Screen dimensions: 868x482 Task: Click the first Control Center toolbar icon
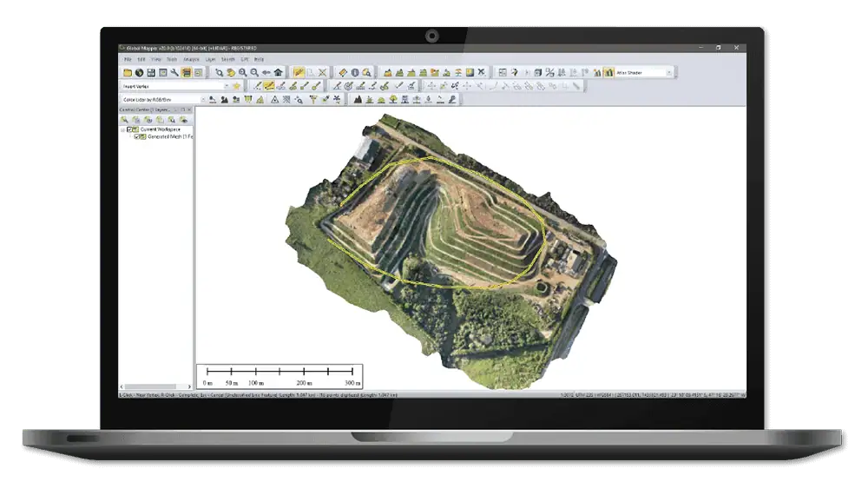pos(124,120)
